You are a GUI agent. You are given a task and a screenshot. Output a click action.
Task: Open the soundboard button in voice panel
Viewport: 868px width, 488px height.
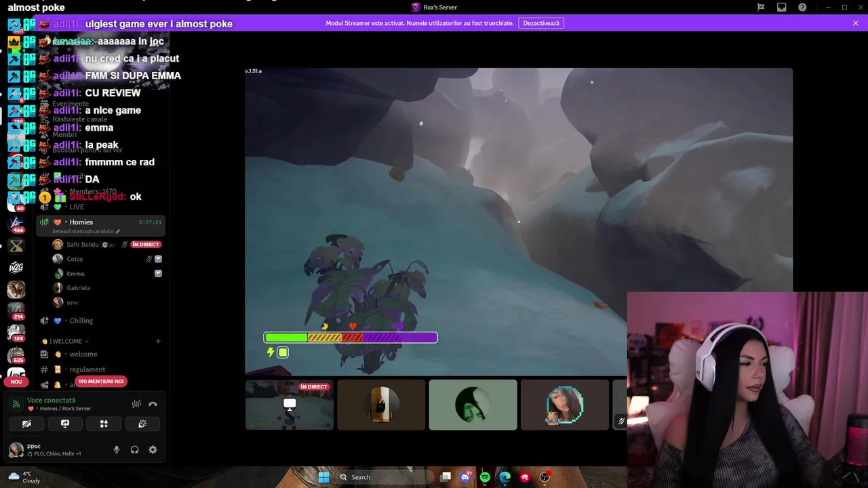pos(142,424)
